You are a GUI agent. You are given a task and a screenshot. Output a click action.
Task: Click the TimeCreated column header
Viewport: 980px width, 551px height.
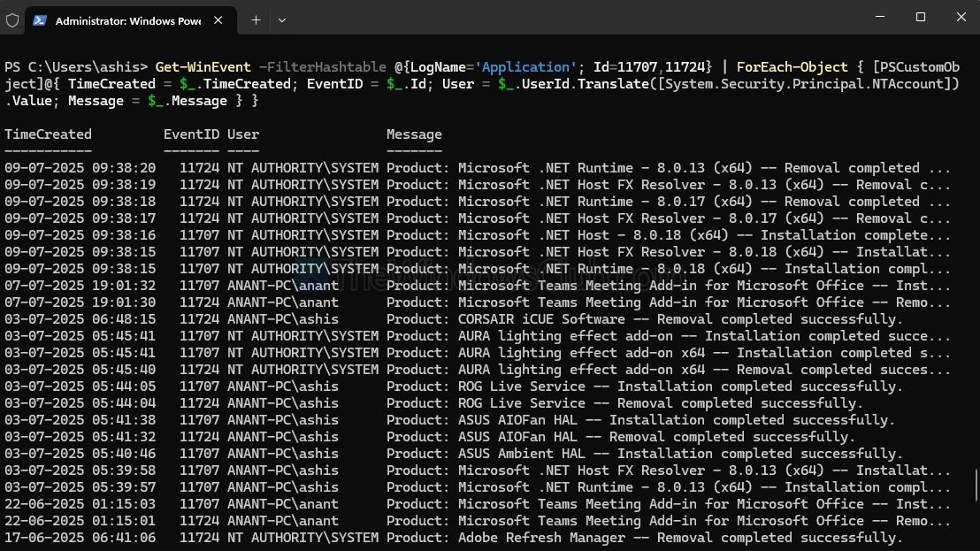coord(48,134)
